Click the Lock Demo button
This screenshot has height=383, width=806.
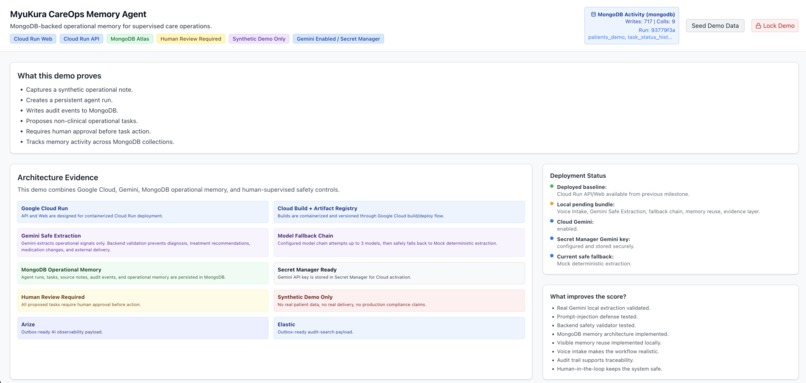tap(775, 26)
